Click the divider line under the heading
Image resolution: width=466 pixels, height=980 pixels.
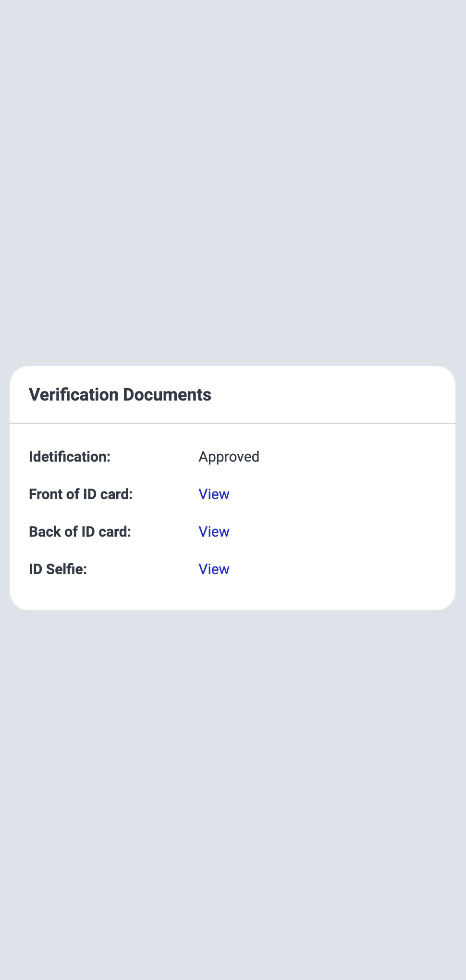[x=233, y=423]
